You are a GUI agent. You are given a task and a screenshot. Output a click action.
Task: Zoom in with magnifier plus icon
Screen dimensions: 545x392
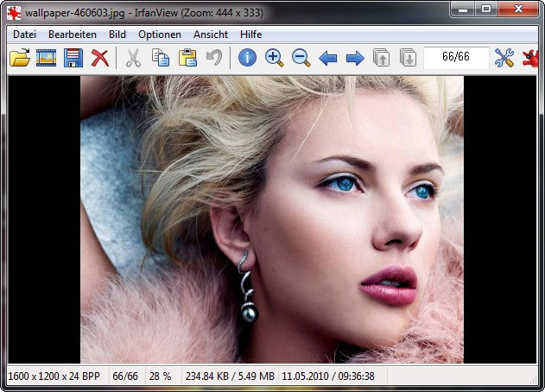click(274, 59)
